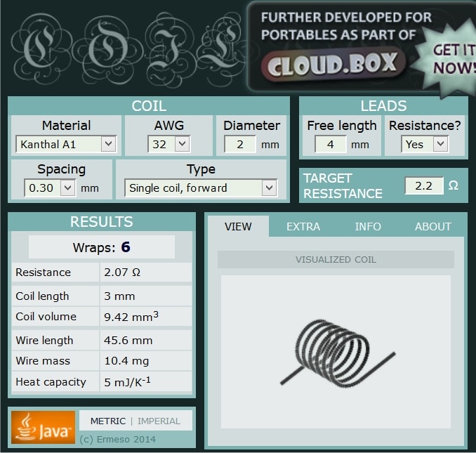Click the Target Resistance input field
This screenshot has height=453, width=476.
tap(424, 186)
